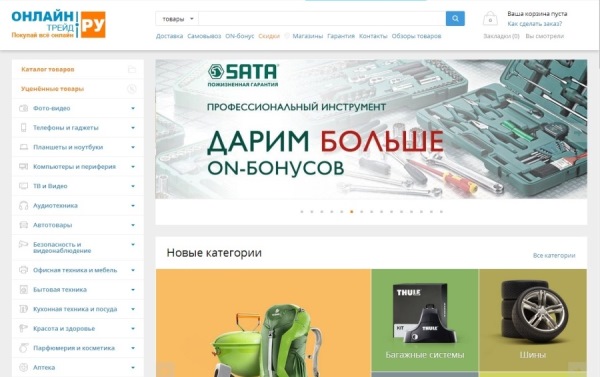600x377 pixels.
Task: Open the Багажные системы category tile
Action: (x=425, y=320)
